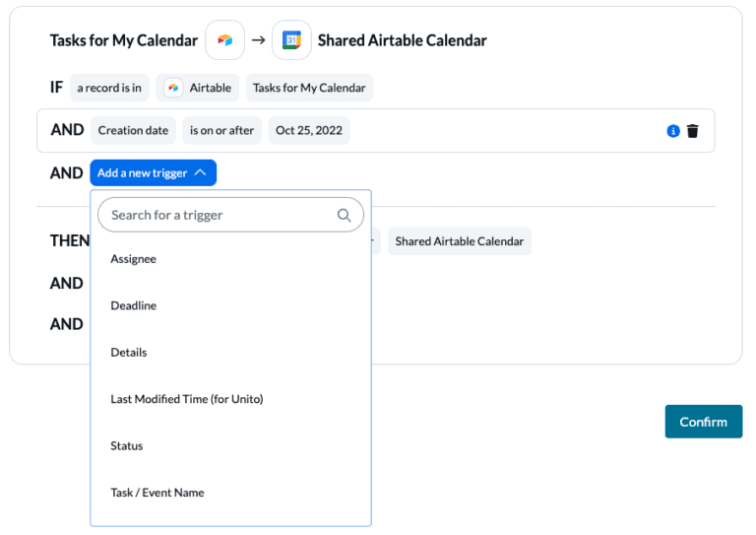Screen dimensions: 756x535
Task: Open the Creation date field selector
Action: 133,130
